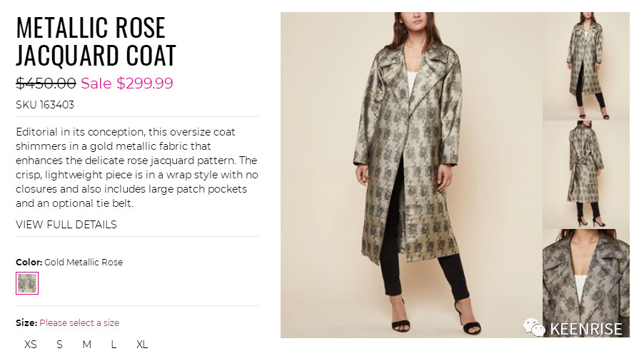Click the Sale $299.99 price
Viewport: 644px width, 356px height.
point(127,83)
